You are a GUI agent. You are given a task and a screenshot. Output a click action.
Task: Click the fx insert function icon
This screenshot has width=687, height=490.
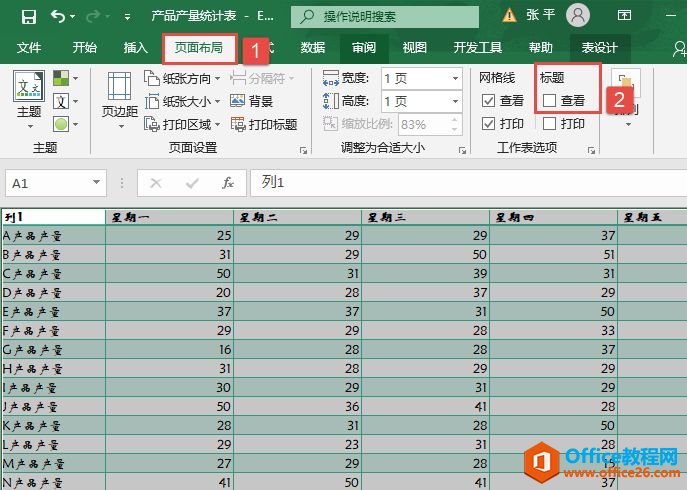tap(227, 183)
